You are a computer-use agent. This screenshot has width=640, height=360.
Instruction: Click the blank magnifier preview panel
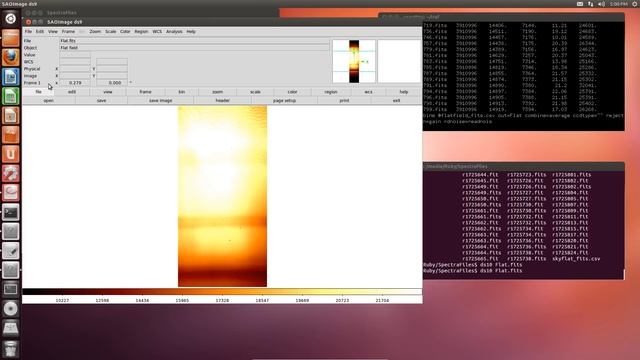tap(399, 61)
